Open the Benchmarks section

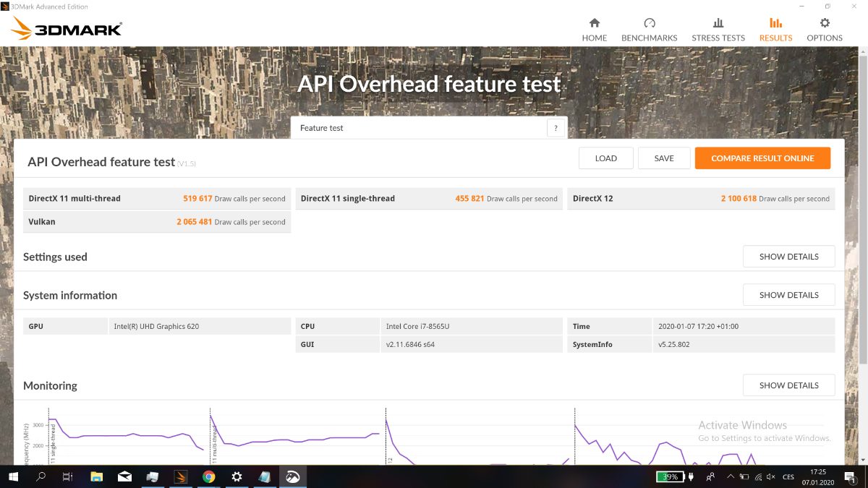tap(649, 30)
